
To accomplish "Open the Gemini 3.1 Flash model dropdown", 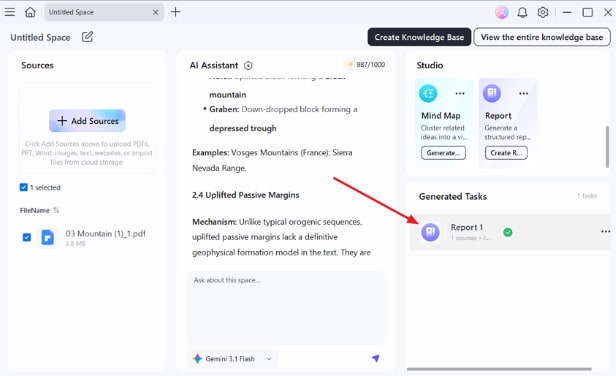I will pos(233,359).
